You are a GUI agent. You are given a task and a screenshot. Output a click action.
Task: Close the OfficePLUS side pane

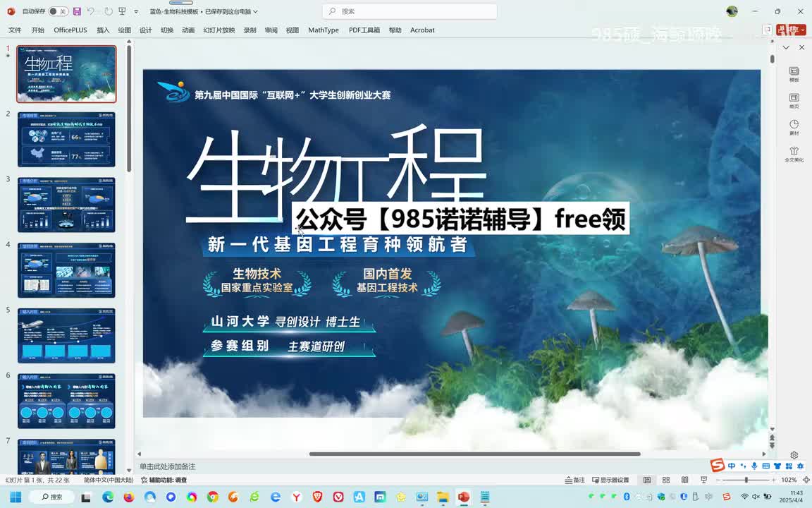801,48
